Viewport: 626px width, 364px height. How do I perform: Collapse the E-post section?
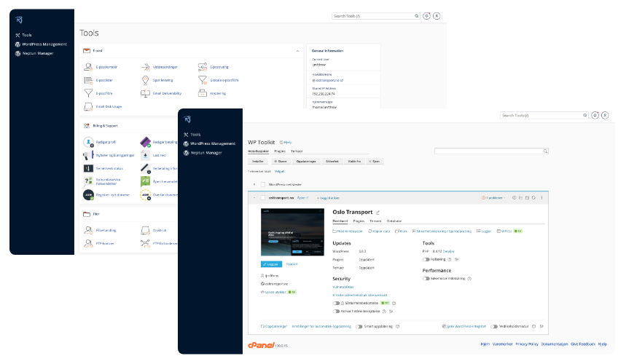point(297,51)
